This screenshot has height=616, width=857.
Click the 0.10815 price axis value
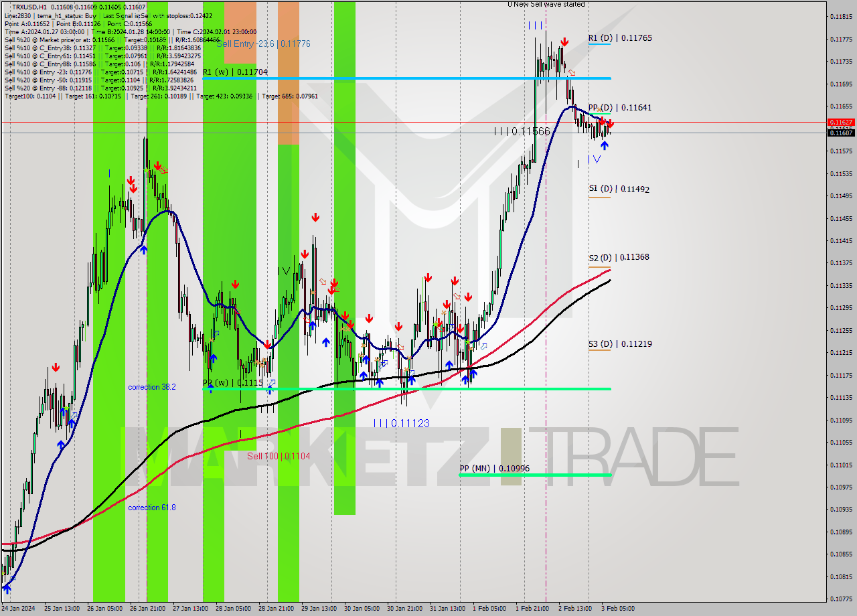point(841,576)
